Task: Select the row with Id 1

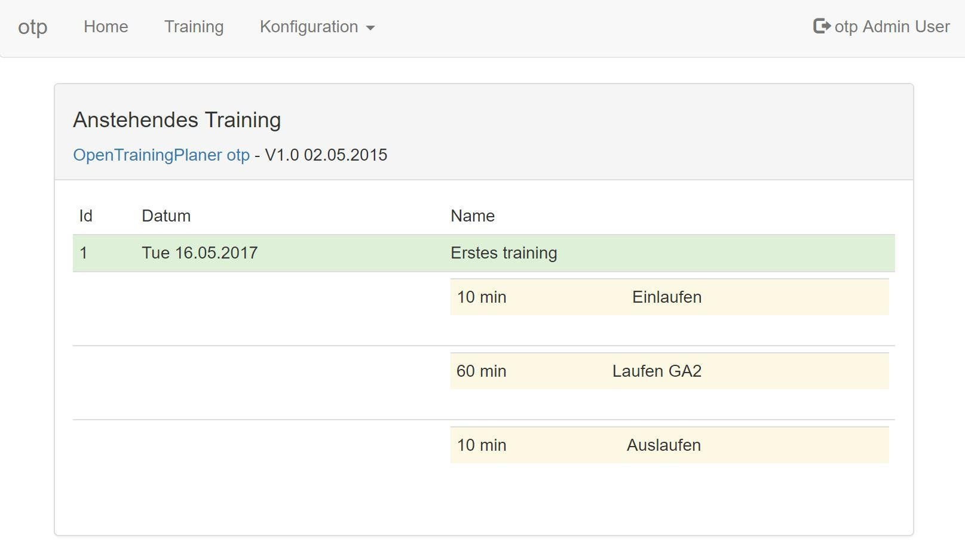Action: [x=84, y=253]
